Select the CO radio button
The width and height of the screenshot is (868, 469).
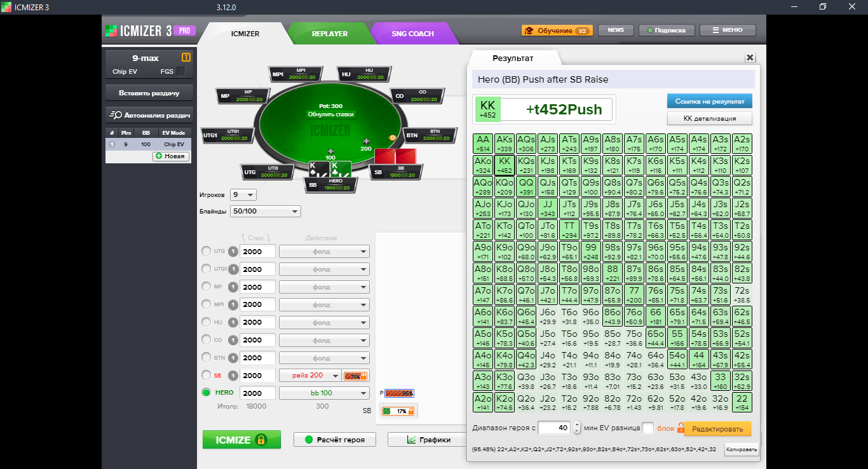[x=206, y=340]
